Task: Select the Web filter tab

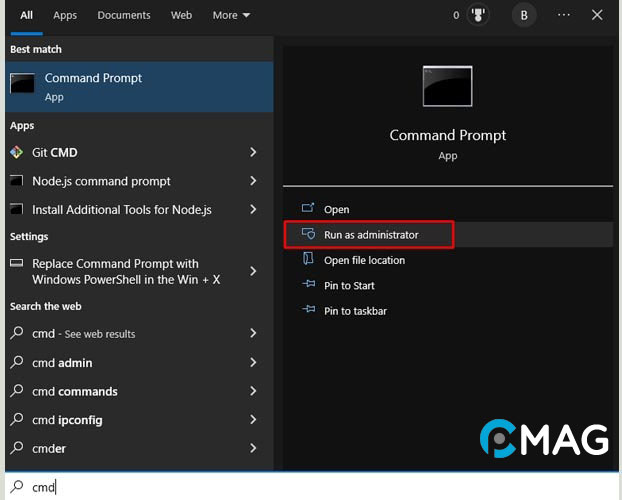Action: 181,15
